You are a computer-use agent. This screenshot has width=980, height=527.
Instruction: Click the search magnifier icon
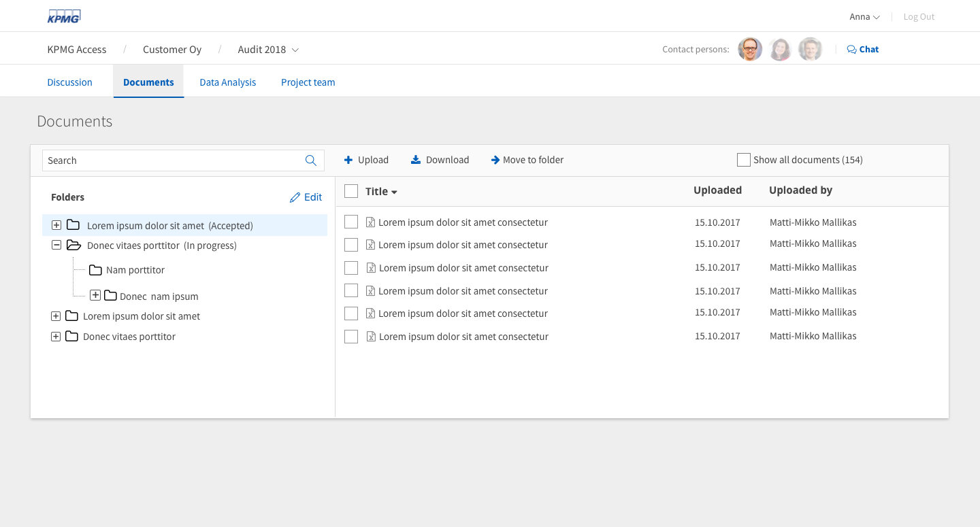tap(311, 160)
